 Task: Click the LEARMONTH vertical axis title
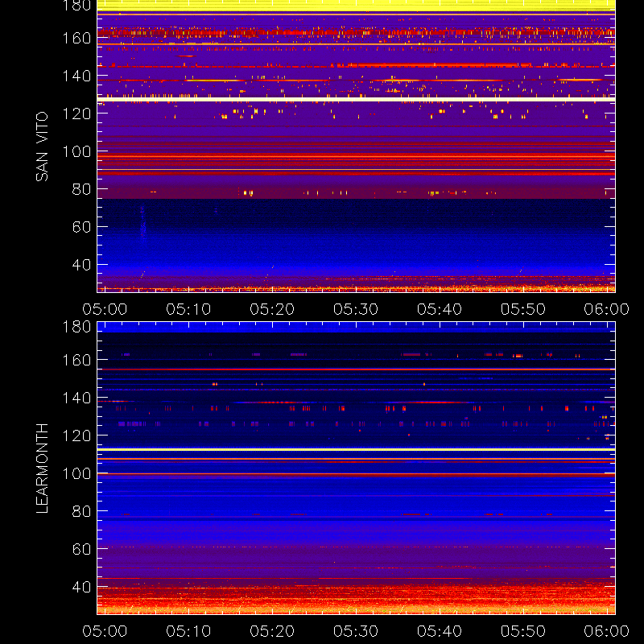coord(42,469)
